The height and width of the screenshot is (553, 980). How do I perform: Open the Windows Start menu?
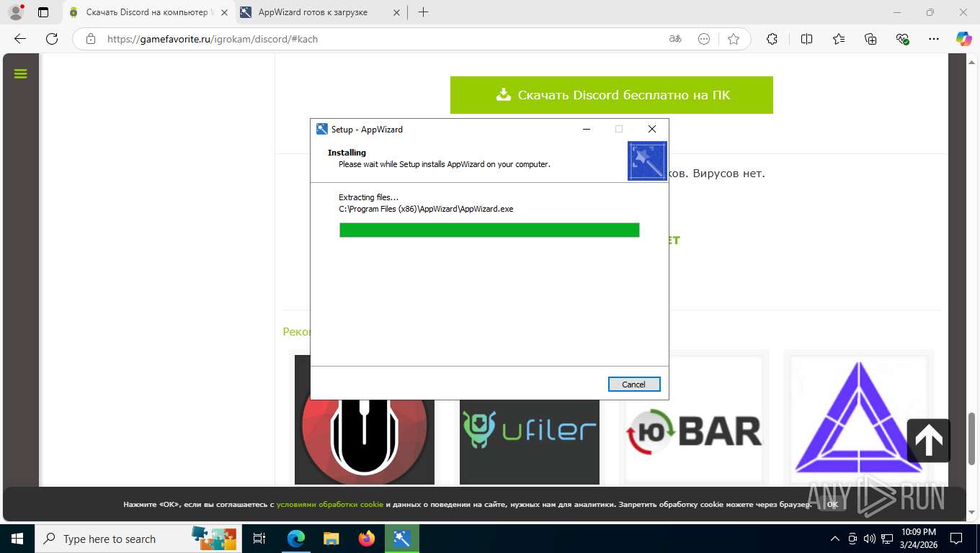click(x=17, y=539)
